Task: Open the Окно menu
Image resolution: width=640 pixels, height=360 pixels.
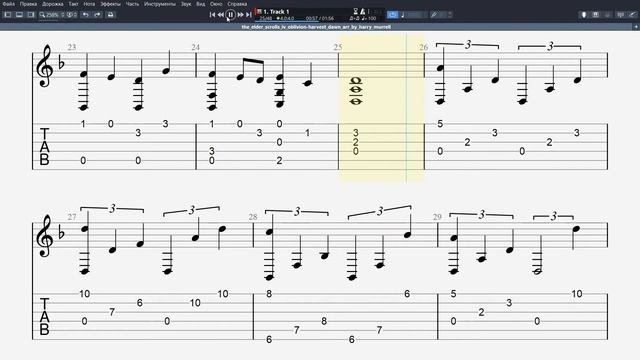Action: 216,4
